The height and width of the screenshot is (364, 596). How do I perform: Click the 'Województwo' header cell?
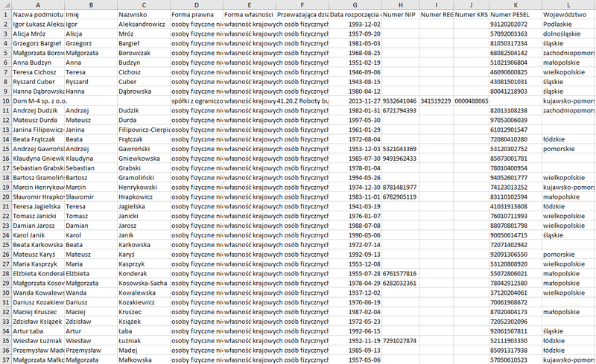(x=568, y=15)
